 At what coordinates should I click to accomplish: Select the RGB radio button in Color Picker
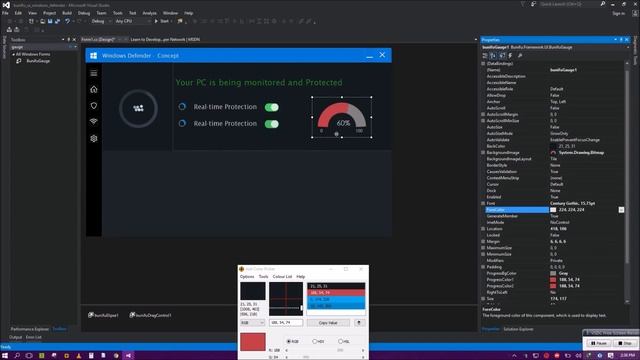[x=289, y=341]
